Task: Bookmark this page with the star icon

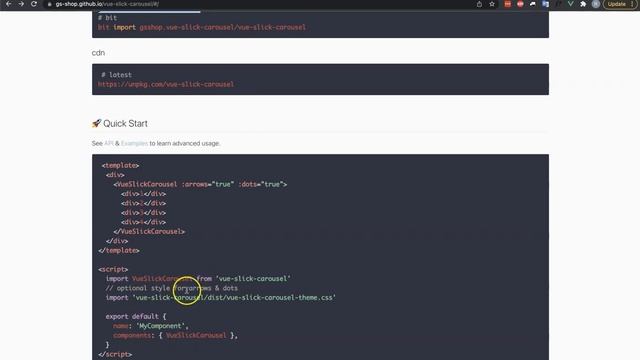Action: (492, 4)
